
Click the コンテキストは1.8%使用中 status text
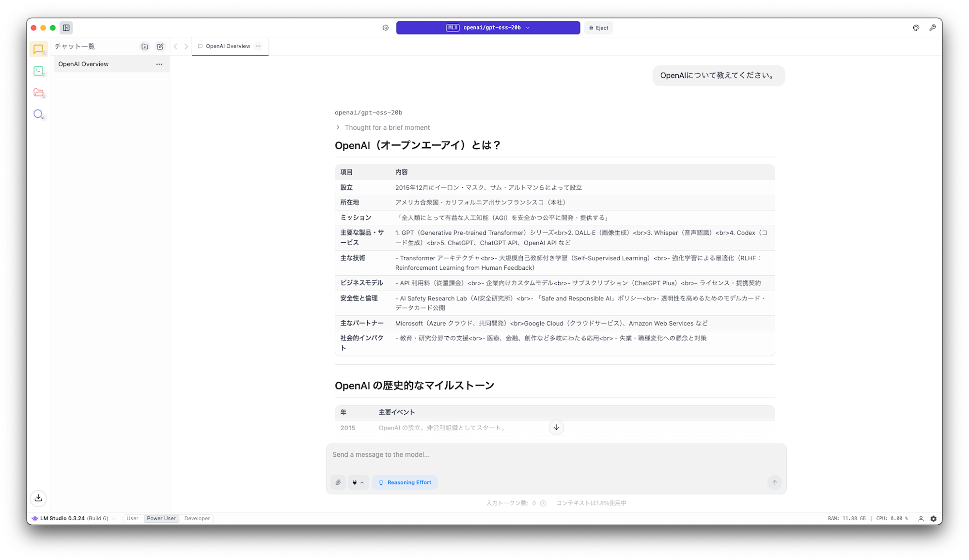pyautogui.click(x=591, y=503)
